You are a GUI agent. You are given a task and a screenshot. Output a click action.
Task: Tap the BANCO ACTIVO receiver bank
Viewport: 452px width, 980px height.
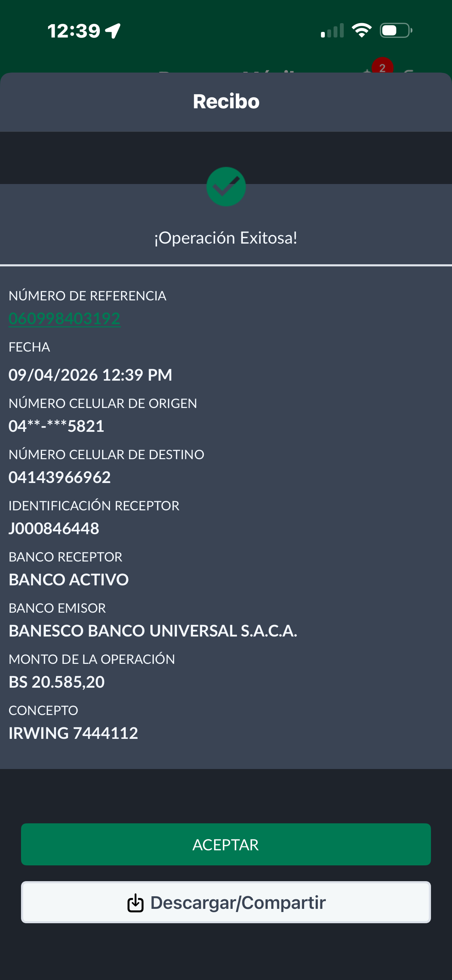[x=69, y=579]
